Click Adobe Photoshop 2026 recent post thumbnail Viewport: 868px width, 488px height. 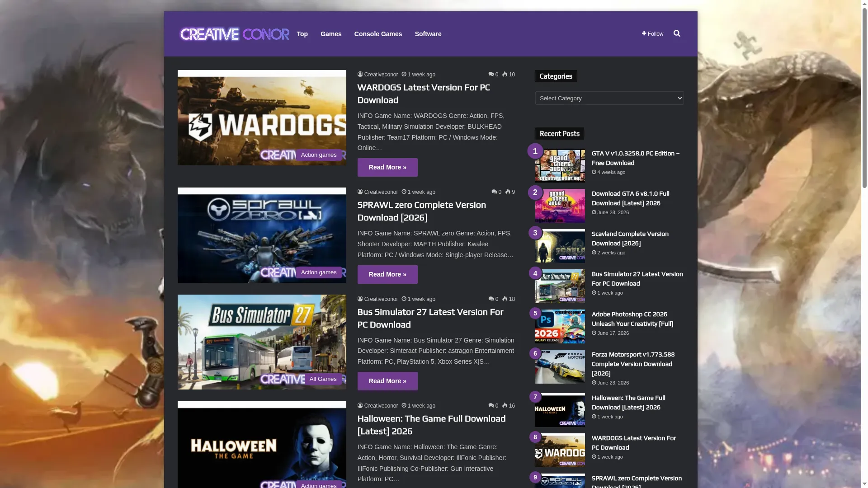[x=560, y=327]
